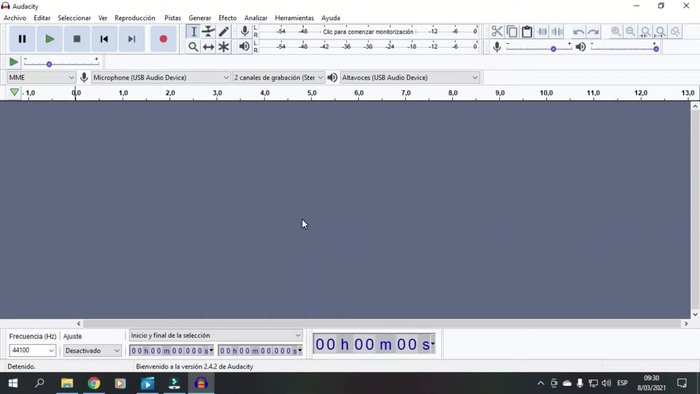
Task: Open the Frecuencia 44100 dropdown
Action: 33,350
